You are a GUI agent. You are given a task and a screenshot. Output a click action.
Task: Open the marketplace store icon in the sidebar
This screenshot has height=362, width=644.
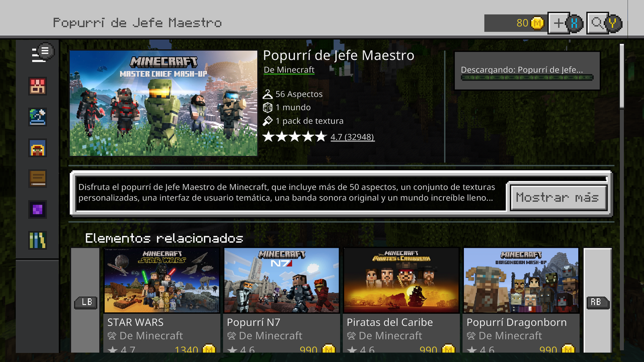click(38, 86)
